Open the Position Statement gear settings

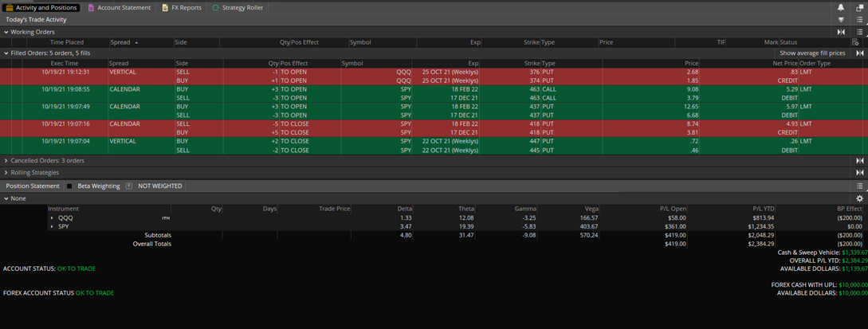tap(859, 198)
